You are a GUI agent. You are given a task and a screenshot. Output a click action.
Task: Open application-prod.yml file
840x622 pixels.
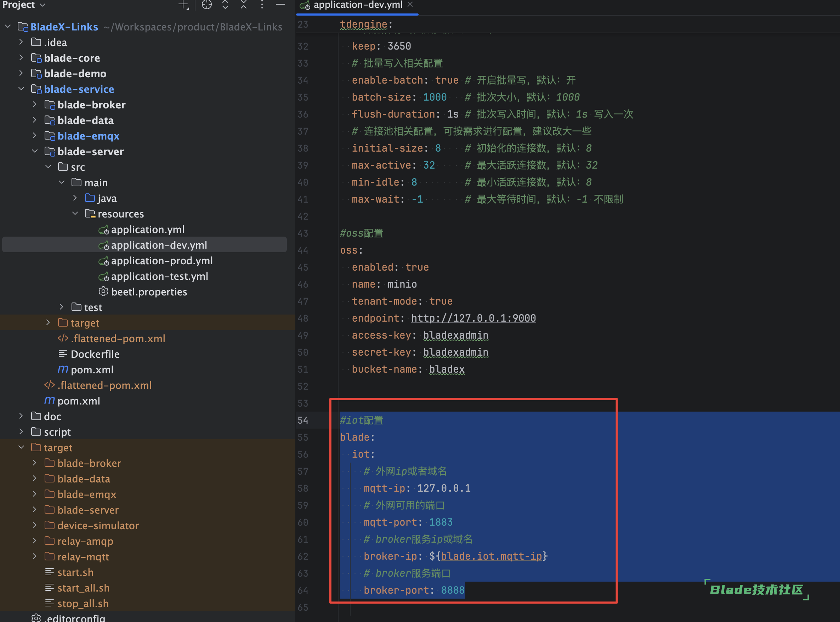162,261
